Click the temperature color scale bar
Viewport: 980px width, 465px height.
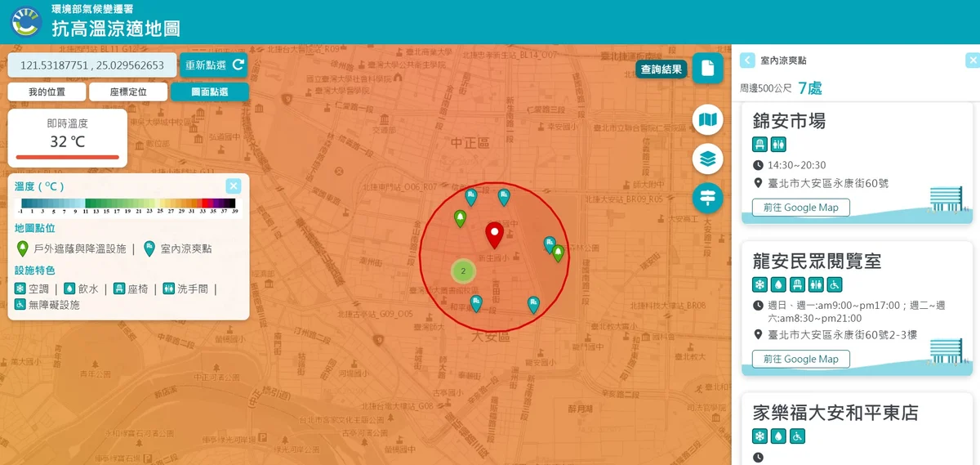(x=128, y=203)
